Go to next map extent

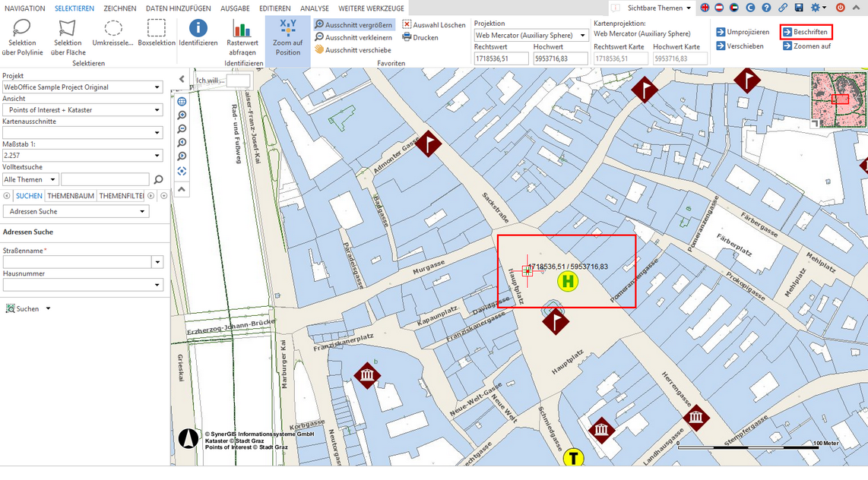click(182, 156)
